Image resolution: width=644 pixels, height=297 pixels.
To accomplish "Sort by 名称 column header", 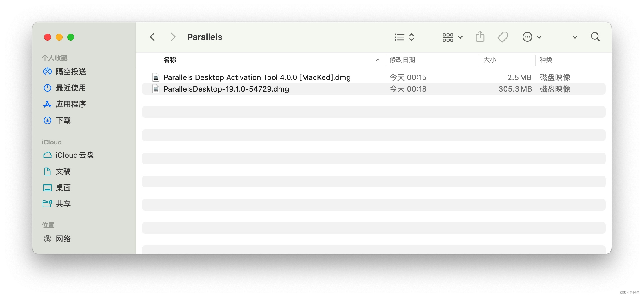I will coord(170,60).
